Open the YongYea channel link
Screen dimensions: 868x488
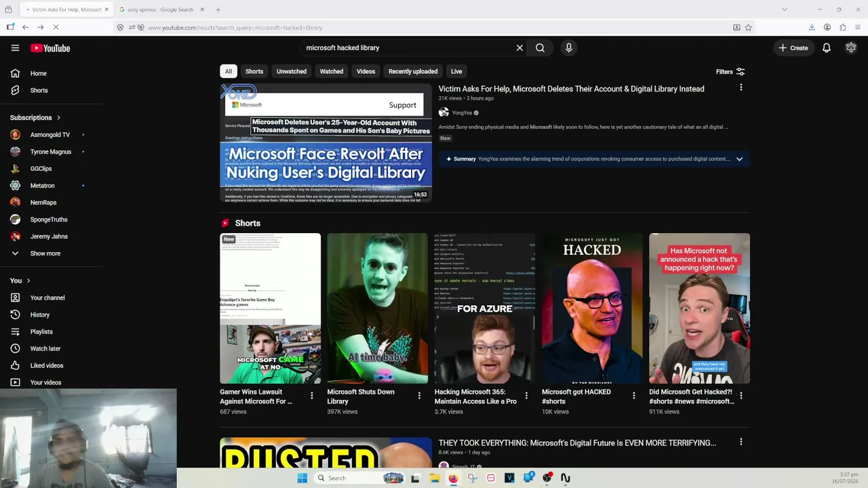click(462, 113)
